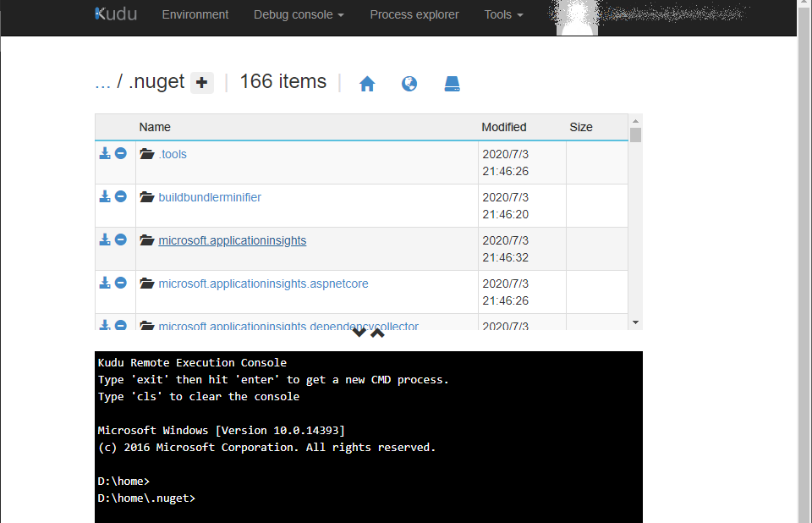Go to the home directory icon

[x=367, y=84]
